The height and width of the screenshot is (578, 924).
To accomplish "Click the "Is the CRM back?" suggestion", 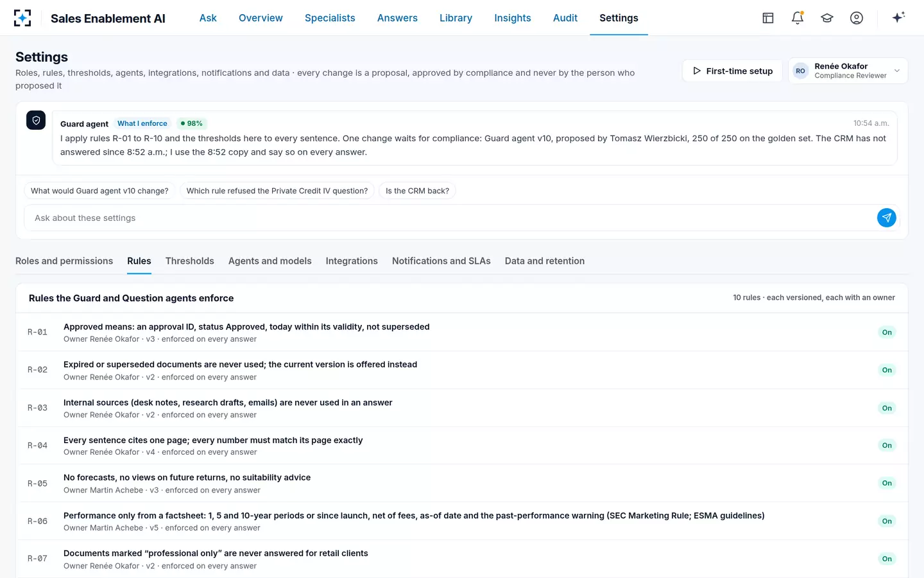I will 417,191.
